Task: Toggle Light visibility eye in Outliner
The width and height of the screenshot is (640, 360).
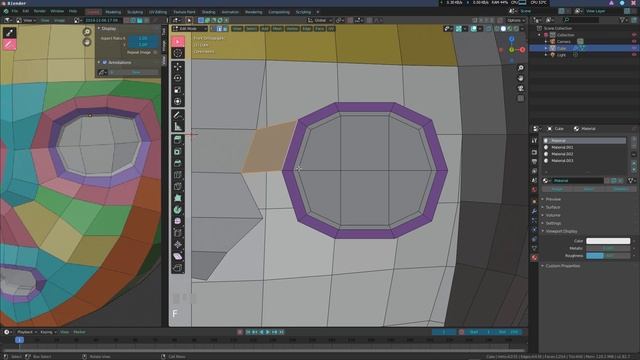Action: click(634, 55)
